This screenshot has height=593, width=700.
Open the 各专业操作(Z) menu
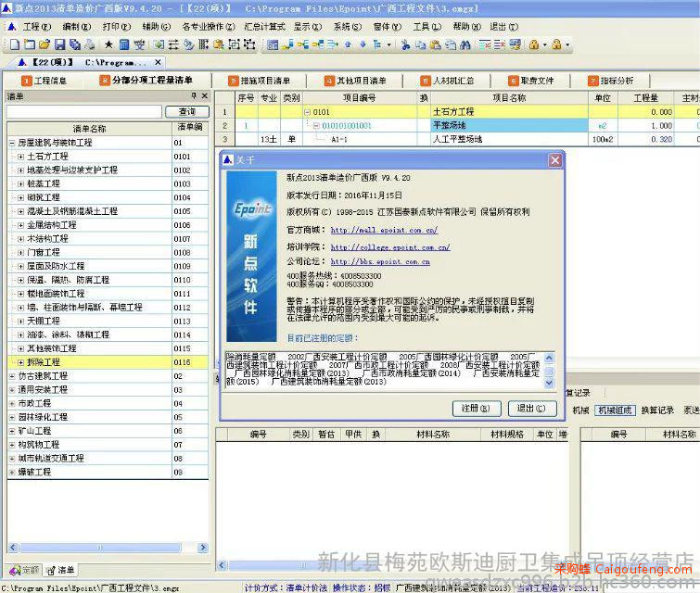[x=208, y=27]
